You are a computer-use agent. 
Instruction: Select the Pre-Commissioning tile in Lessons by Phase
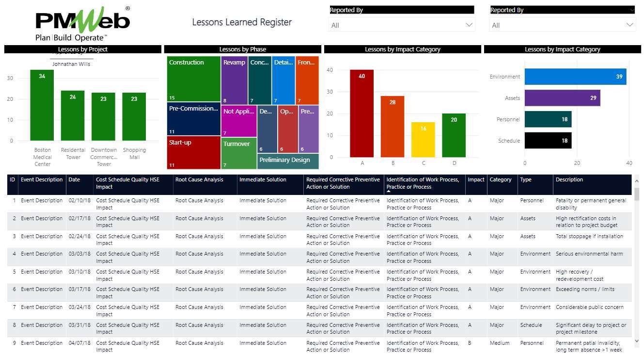coord(193,119)
